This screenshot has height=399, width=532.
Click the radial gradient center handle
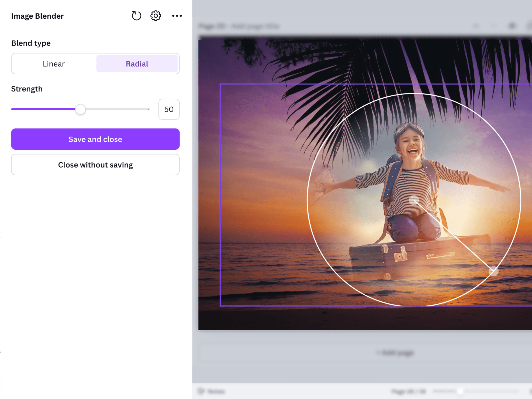(x=414, y=200)
